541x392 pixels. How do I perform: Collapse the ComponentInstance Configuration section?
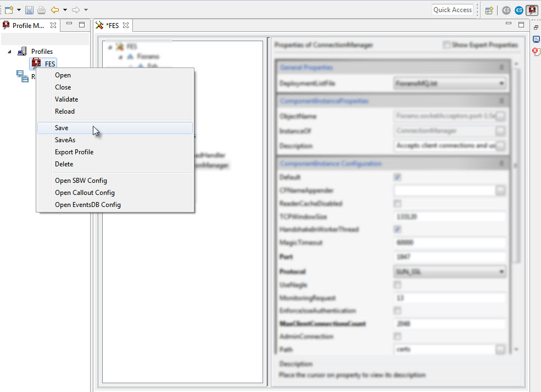click(501, 164)
